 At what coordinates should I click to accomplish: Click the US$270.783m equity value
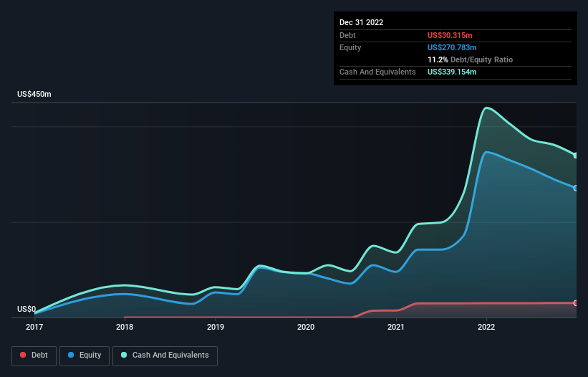pos(452,47)
